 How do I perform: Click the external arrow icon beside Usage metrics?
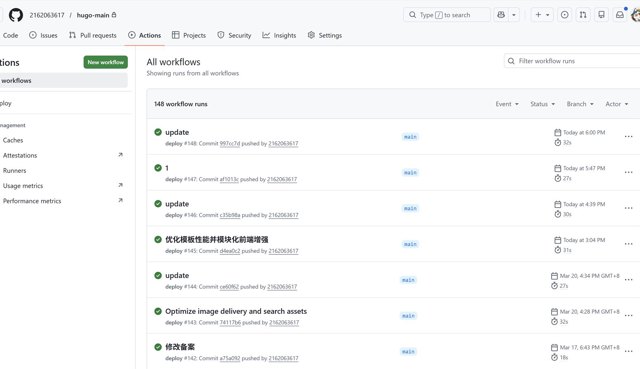point(120,185)
